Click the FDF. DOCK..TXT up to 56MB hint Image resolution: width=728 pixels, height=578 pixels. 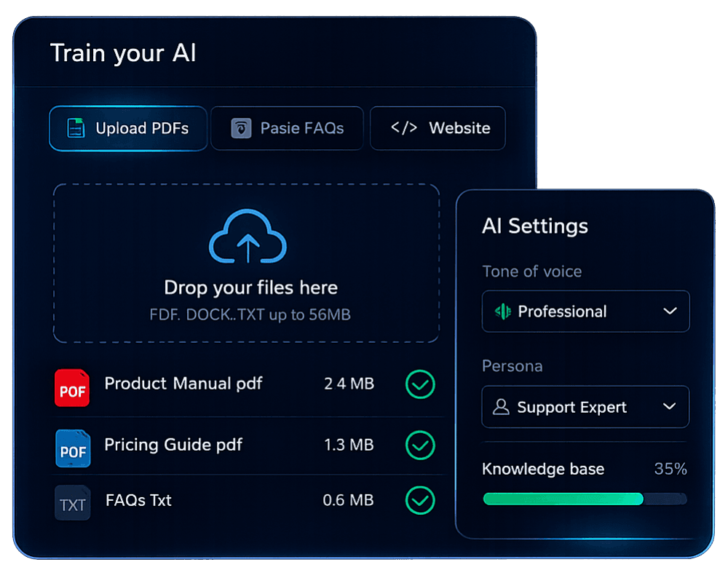coord(250,314)
